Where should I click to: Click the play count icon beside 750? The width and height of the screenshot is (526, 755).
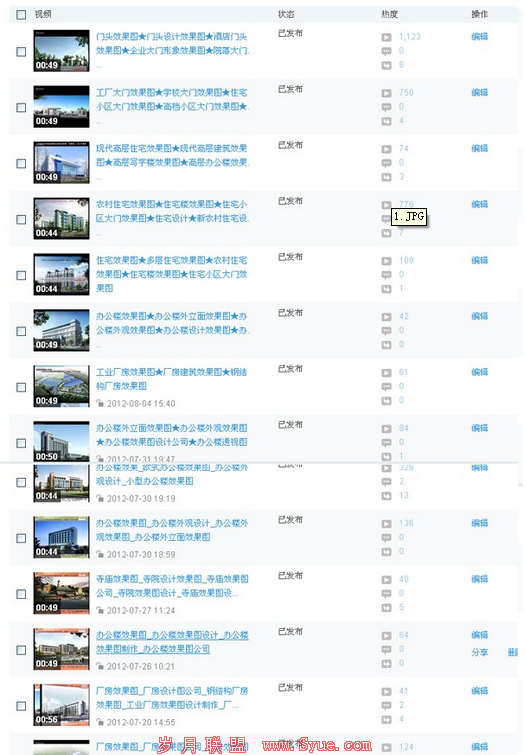[386, 93]
